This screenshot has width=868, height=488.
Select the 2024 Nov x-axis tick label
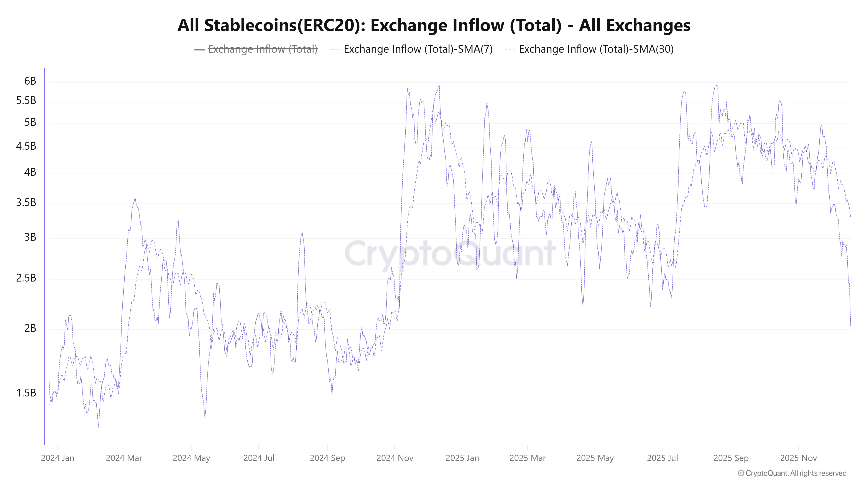pos(395,458)
